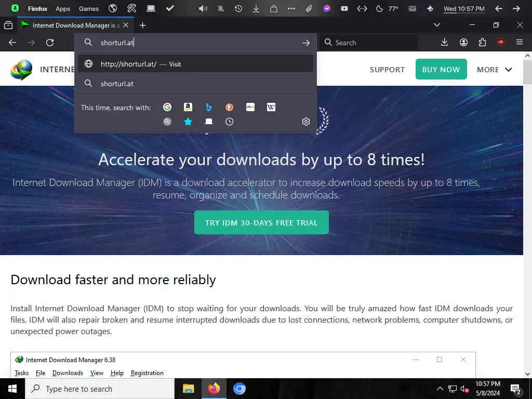Click the paperclip icon in top bar

point(309,8)
